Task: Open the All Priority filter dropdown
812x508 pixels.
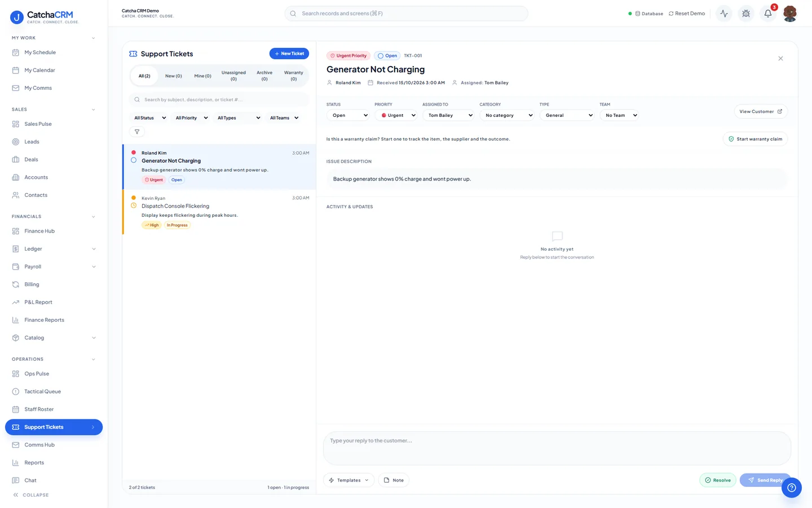Action: (191, 118)
